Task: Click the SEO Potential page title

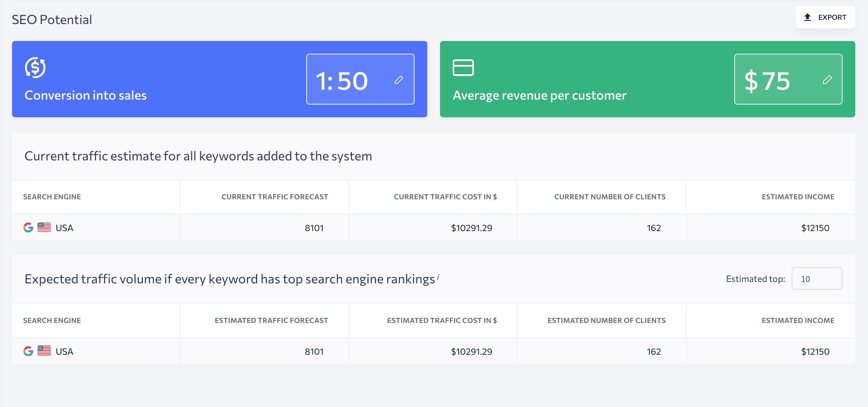Action: point(52,19)
